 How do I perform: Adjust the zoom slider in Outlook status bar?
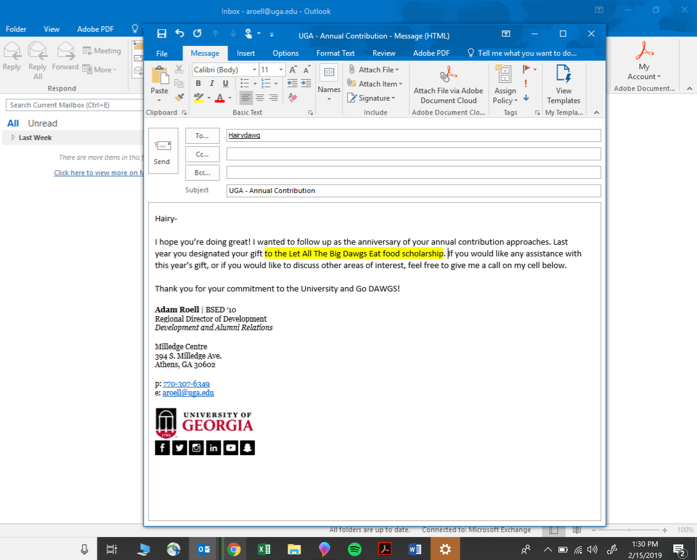629,530
